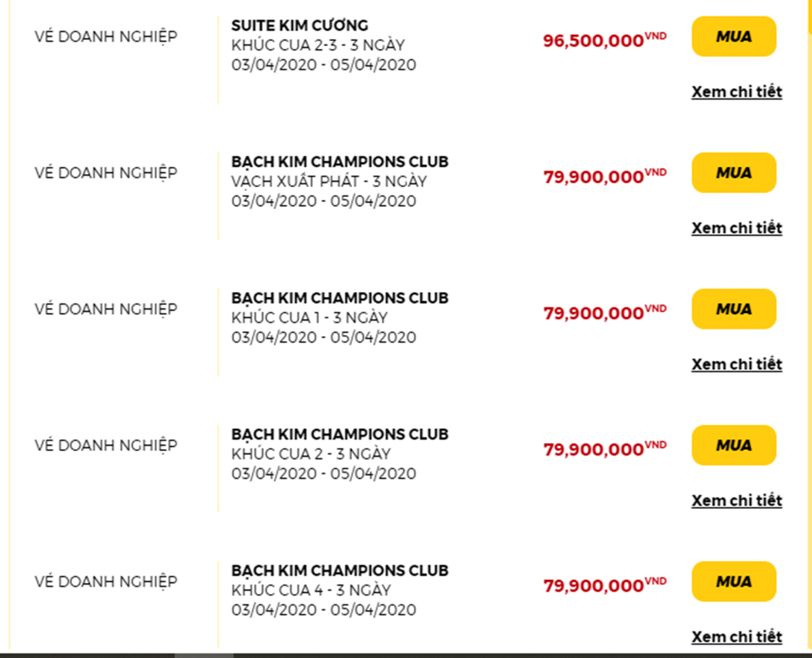
Task: Show details of the Khúc Cua 2 ticket
Action: [737, 501]
